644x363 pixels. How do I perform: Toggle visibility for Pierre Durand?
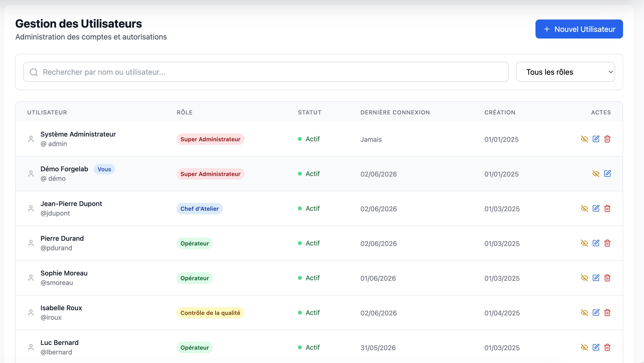tap(584, 243)
